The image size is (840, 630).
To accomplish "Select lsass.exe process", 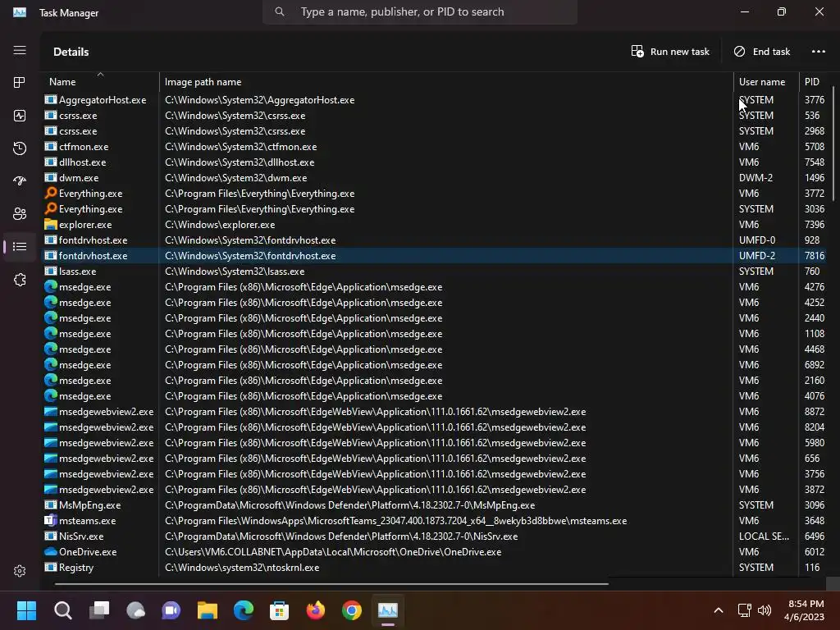I will tap(436, 271).
